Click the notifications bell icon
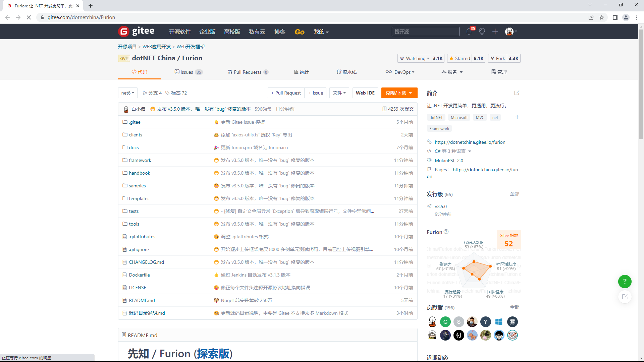Image resolution: width=644 pixels, height=362 pixels. 469,32
